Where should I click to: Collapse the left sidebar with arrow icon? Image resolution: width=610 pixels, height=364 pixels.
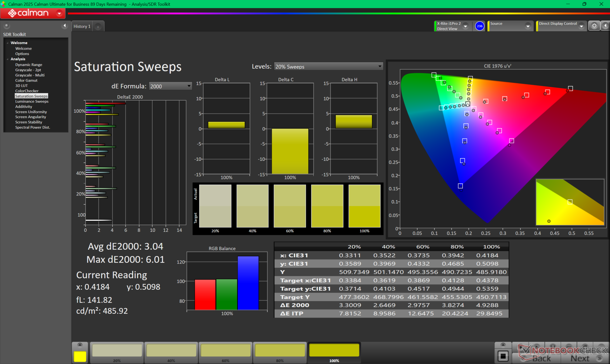[65, 26]
